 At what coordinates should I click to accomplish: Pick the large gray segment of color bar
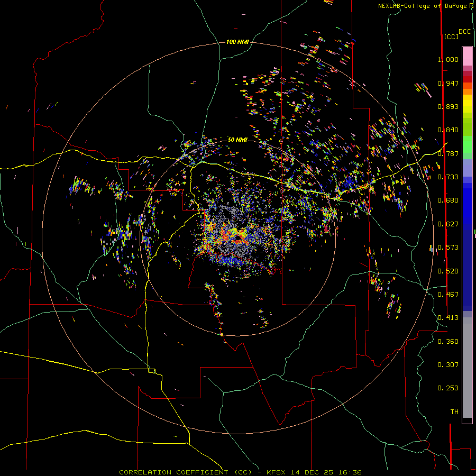point(467,368)
